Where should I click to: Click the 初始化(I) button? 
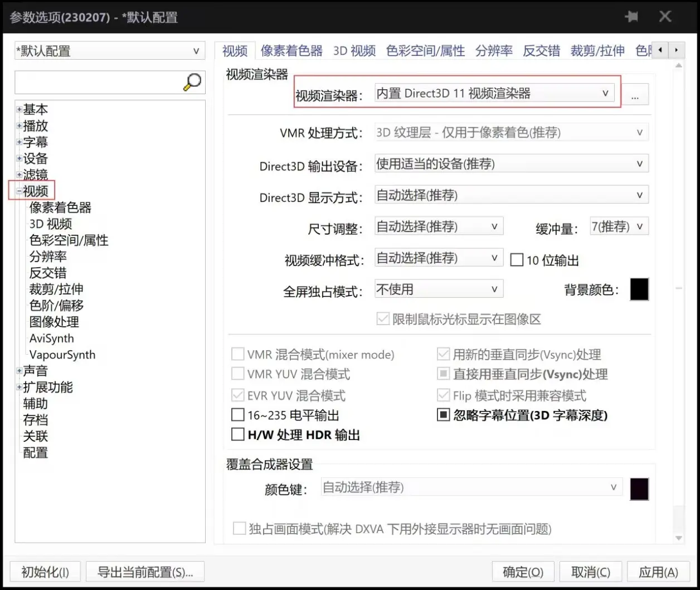[45, 571]
